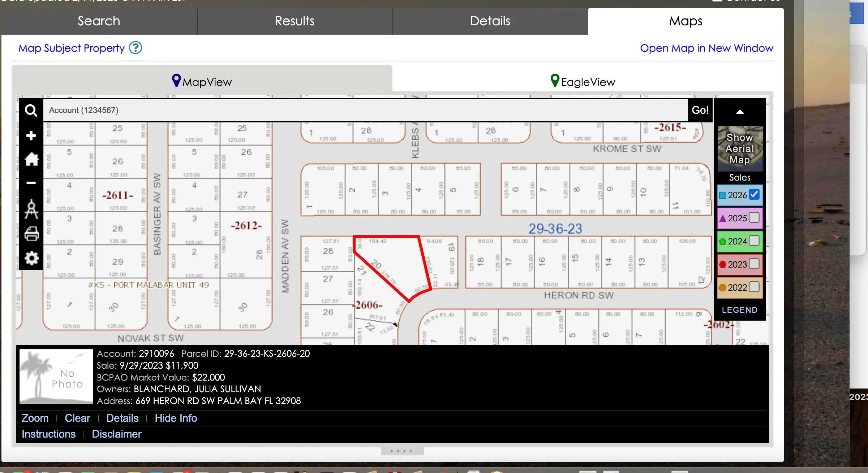Enable the 2025 sales checkbox
Screen dimensions: 868x473
pyautogui.click(x=754, y=218)
